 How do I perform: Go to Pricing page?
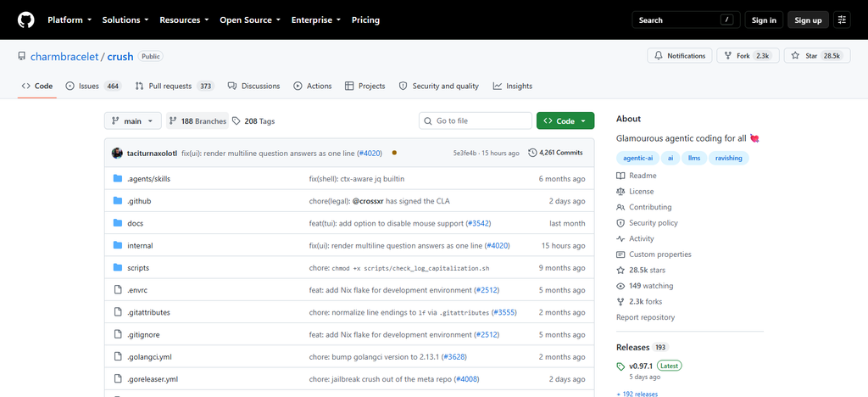click(366, 20)
